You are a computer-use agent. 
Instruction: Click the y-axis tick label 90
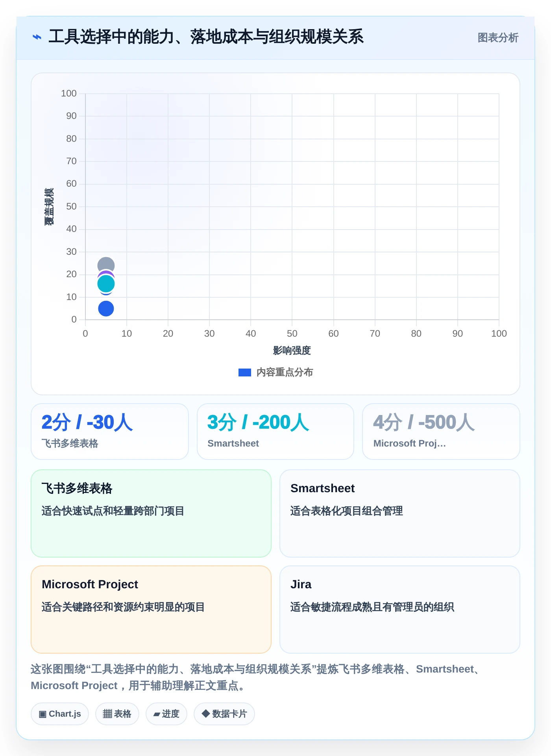71,116
